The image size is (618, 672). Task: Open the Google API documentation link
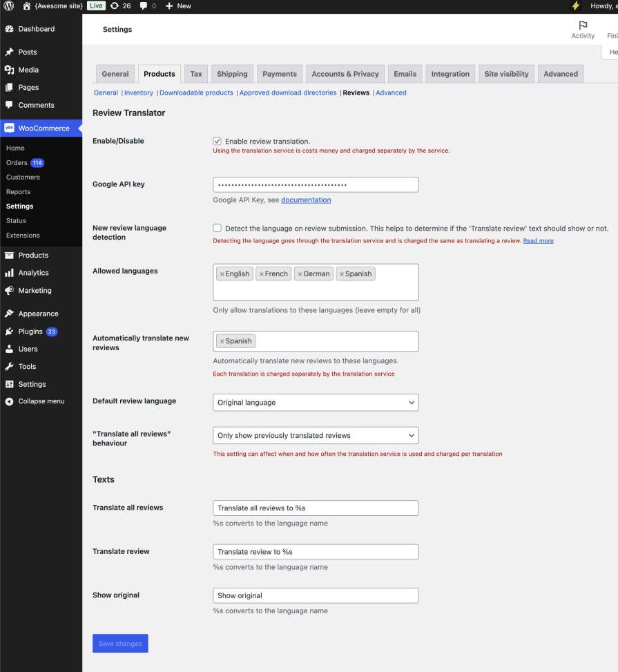[306, 200]
